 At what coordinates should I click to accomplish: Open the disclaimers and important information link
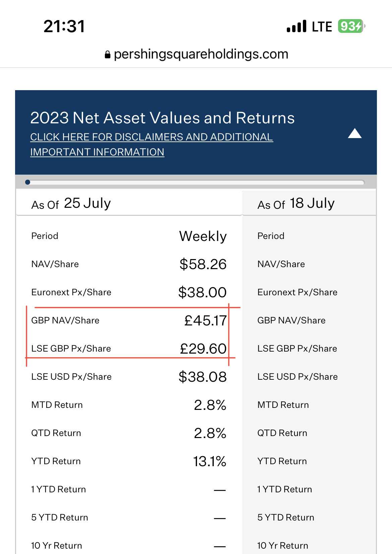click(151, 144)
